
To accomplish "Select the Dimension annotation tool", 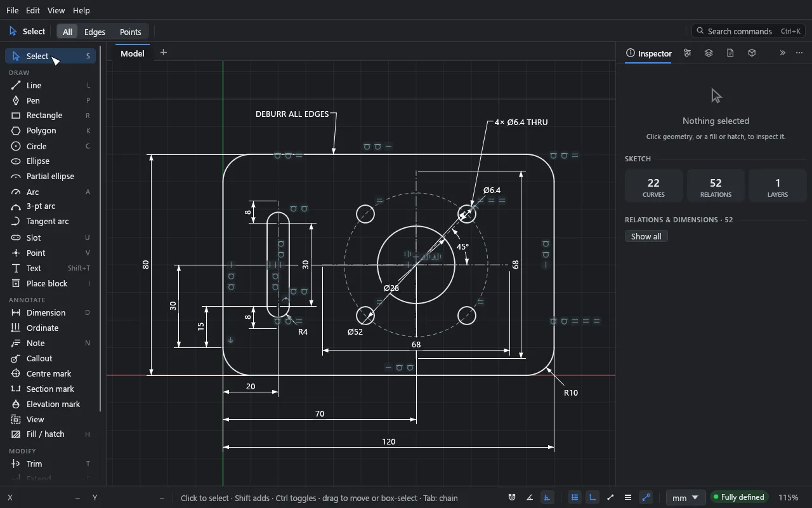I will pyautogui.click(x=51, y=312).
